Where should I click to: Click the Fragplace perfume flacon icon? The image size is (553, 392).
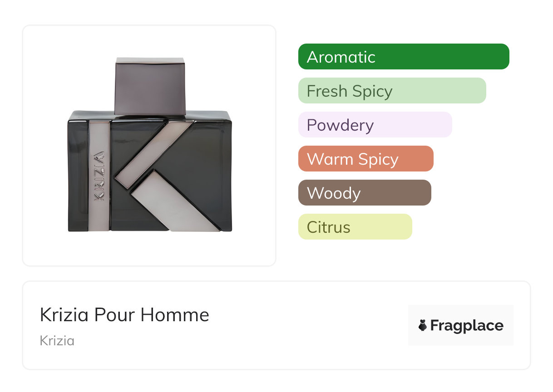[x=423, y=326]
